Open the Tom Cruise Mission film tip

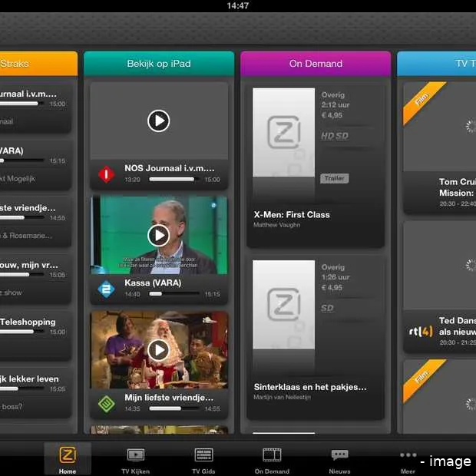439,148
